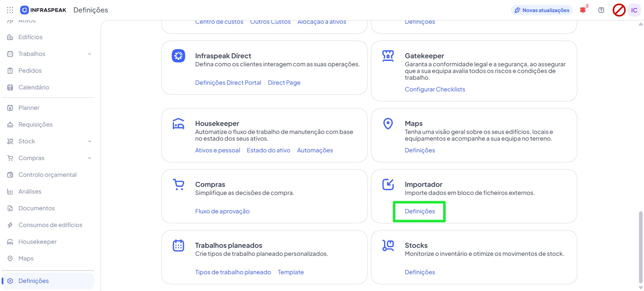The image size is (644, 291).
Task: Click the Planner sidebar icon
Action: coord(10,108)
